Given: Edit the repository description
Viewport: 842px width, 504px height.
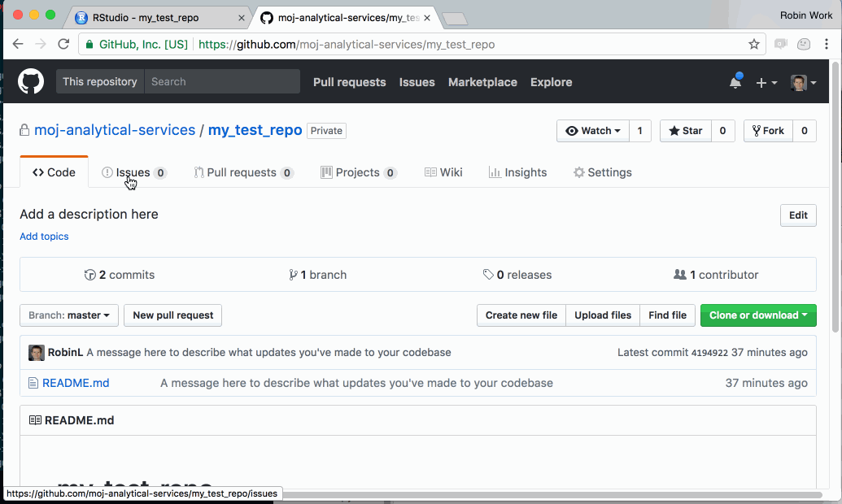Looking at the screenshot, I should tap(798, 215).
